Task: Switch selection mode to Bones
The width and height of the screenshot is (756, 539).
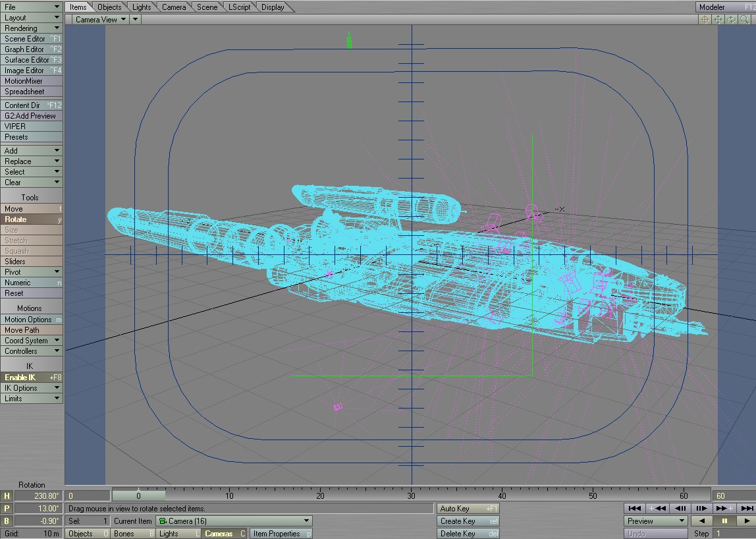Action: (133, 534)
